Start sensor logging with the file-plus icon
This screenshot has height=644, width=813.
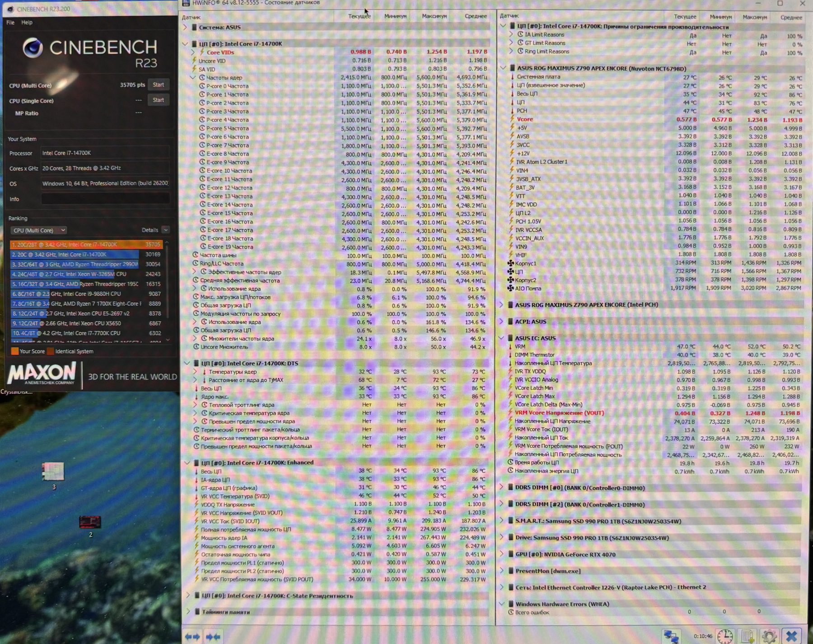coord(748,636)
